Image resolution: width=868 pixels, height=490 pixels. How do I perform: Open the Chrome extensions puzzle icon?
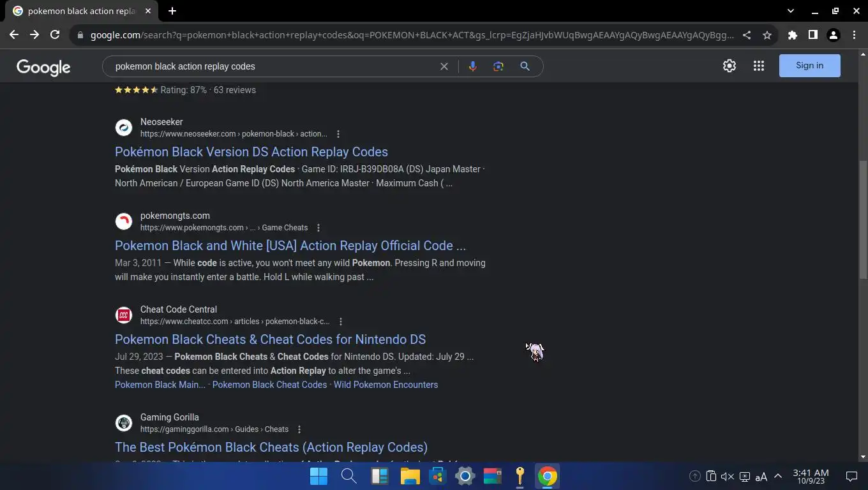tap(793, 35)
